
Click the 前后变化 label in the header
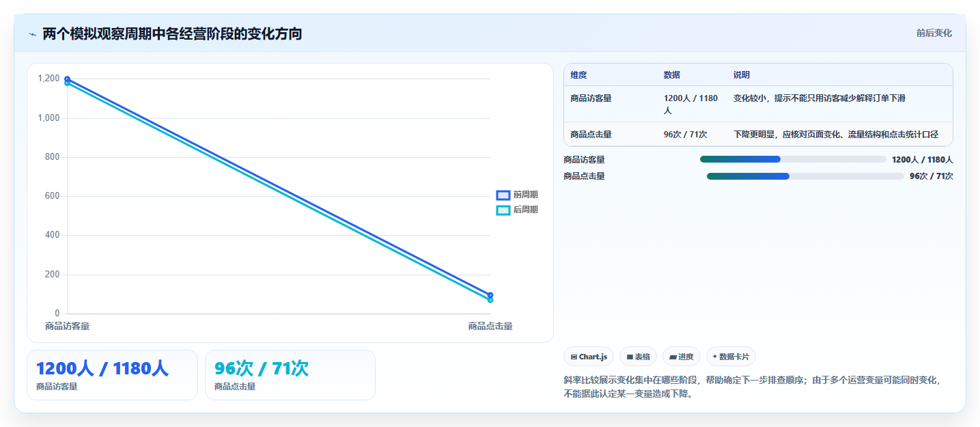(x=934, y=33)
